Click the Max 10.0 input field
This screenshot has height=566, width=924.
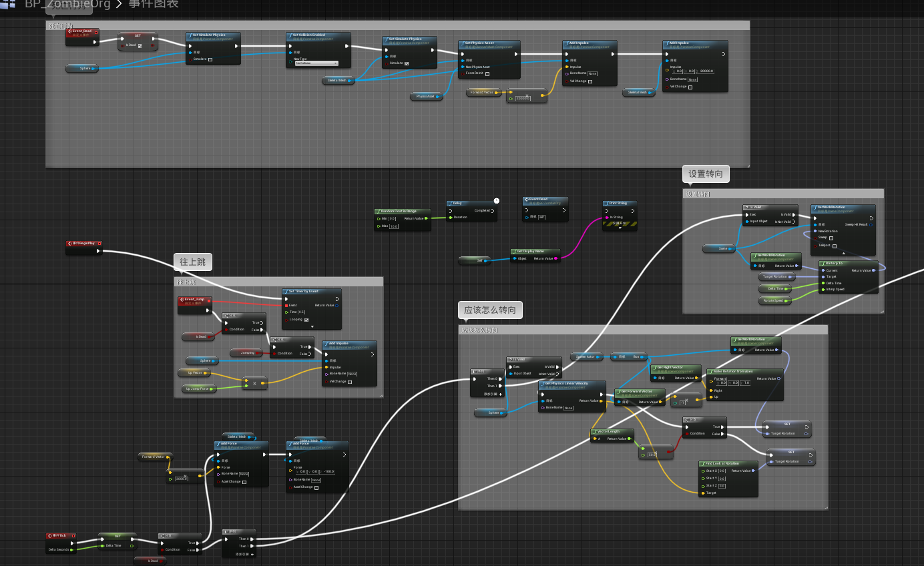pyautogui.click(x=394, y=226)
